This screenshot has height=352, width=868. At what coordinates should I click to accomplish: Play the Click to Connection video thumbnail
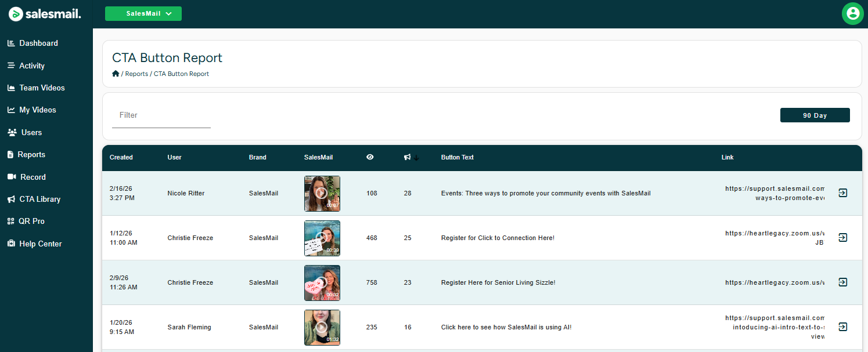click(322, 238)
